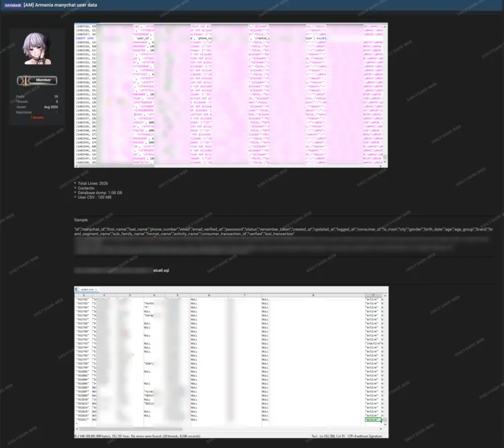
Task: Click the Reputation label in the profile
Action: [x=24, y=112]
